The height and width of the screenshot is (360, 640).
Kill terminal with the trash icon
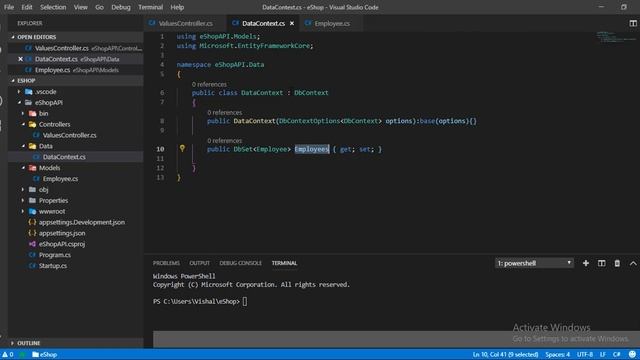tap(617, 263)
